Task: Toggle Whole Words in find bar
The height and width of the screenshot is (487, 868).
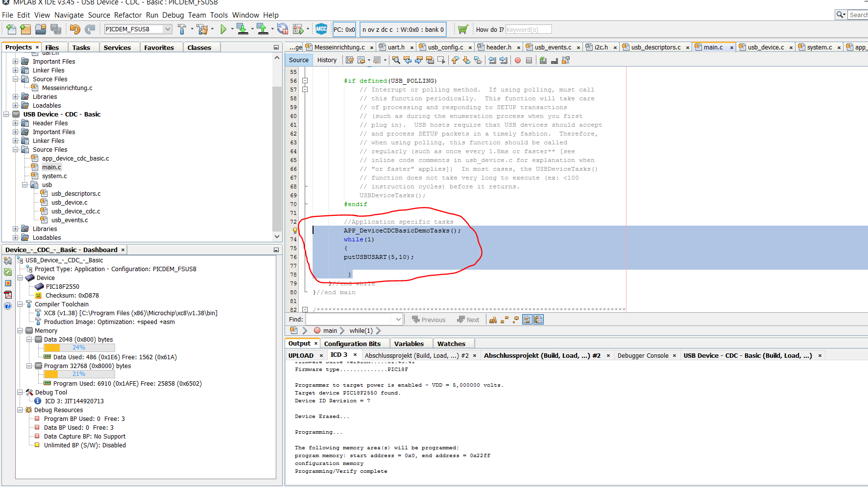Action: coord(505,320)
